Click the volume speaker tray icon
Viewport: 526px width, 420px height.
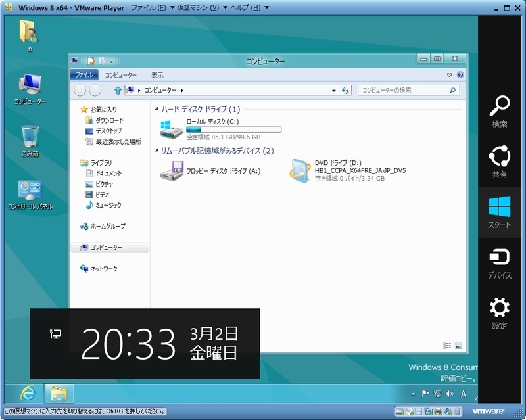click(450, 394)
